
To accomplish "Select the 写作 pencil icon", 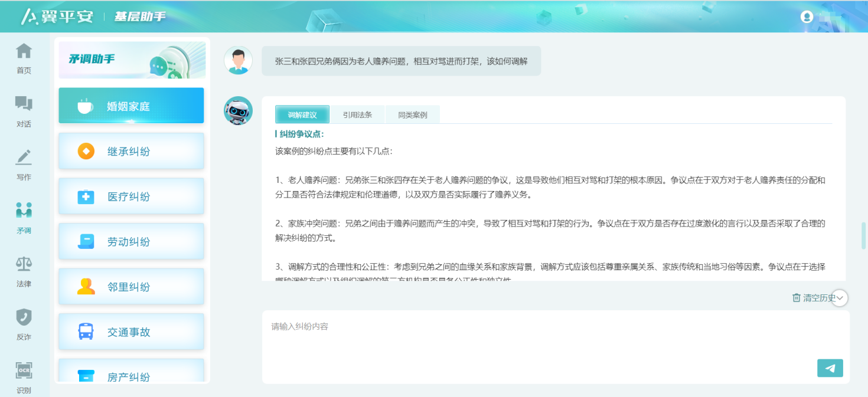I will [24, 158].
